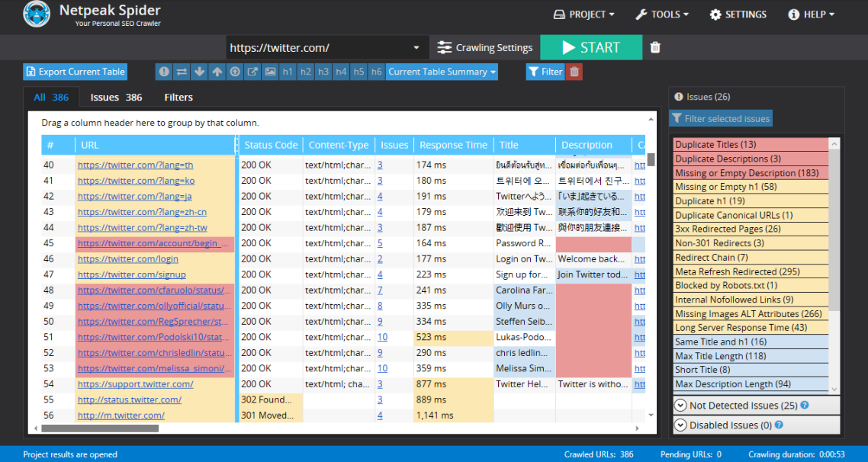The height and width of the screenshot is (462, 868).
Task: Click help icon next to Not Detected Issues
Action: tap(805, 405)
